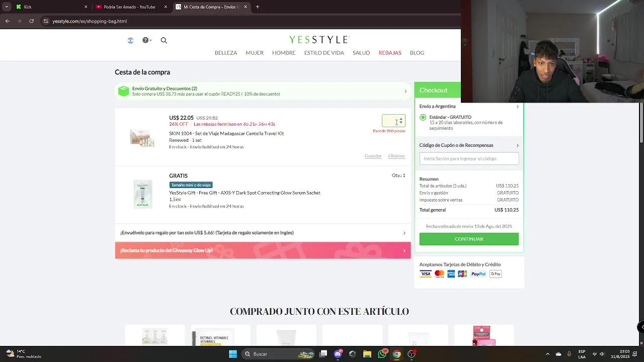Open the ESTILO DE VIDA menu

pyautogui.click(x=324, y=53)
